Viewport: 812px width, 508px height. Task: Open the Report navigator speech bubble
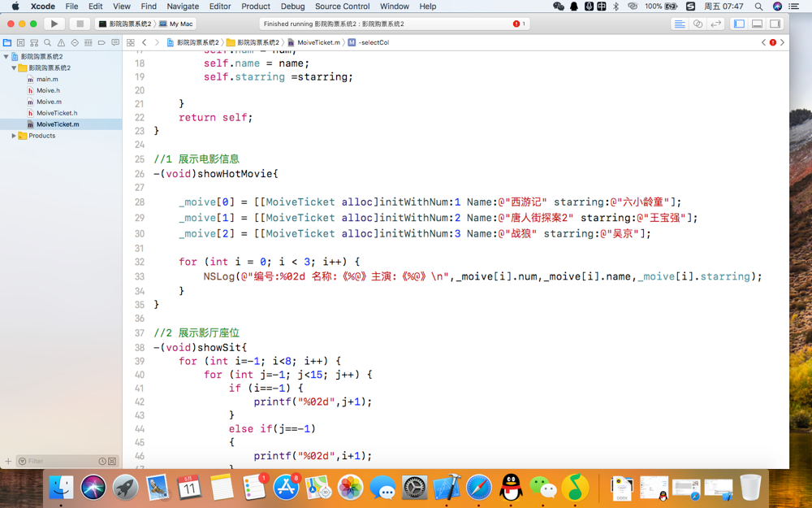(x=115, y=42)
